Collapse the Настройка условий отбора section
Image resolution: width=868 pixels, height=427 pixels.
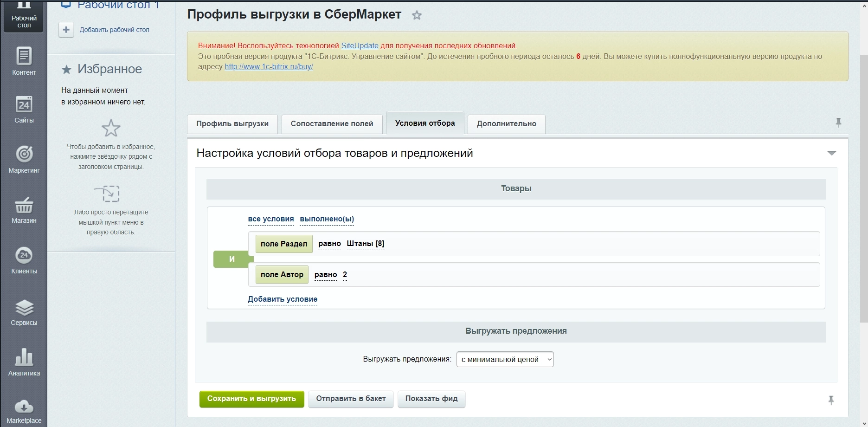click(831, 153)
